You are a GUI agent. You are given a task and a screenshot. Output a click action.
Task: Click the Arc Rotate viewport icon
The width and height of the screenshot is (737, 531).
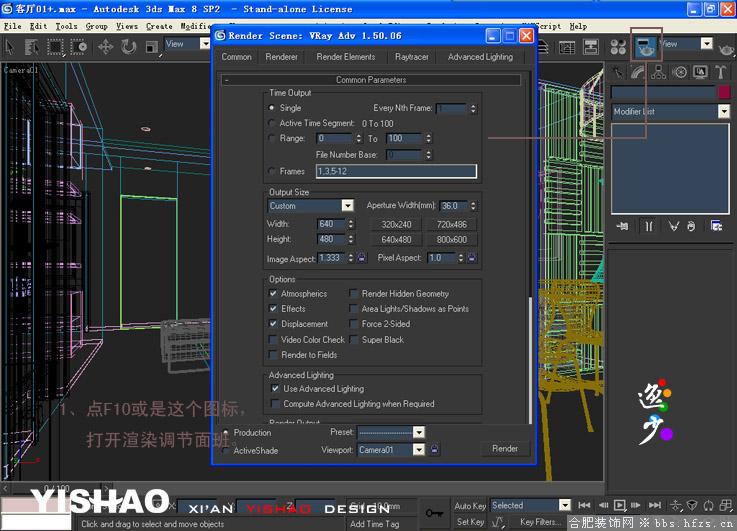(x=708, y=505)
